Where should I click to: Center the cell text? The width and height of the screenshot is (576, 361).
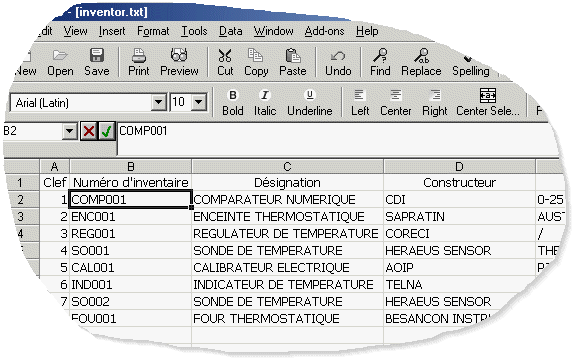pos(395,102)
